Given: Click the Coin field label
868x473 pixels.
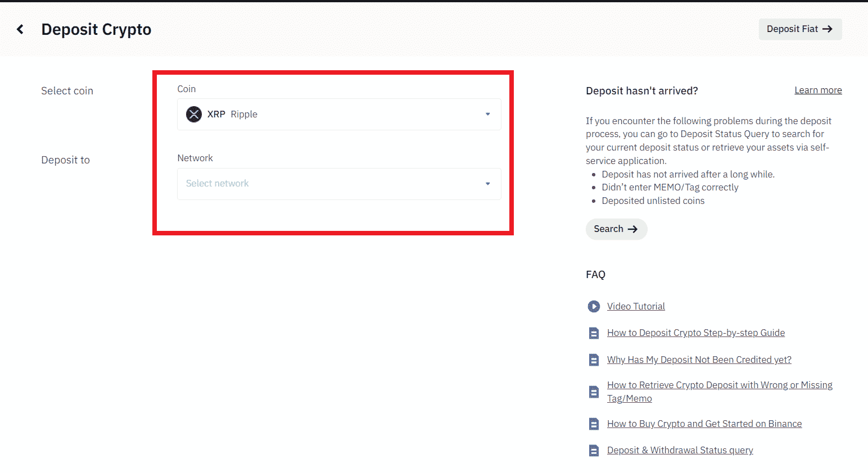Looking at the screenshot, I should (x=186, y=89).
